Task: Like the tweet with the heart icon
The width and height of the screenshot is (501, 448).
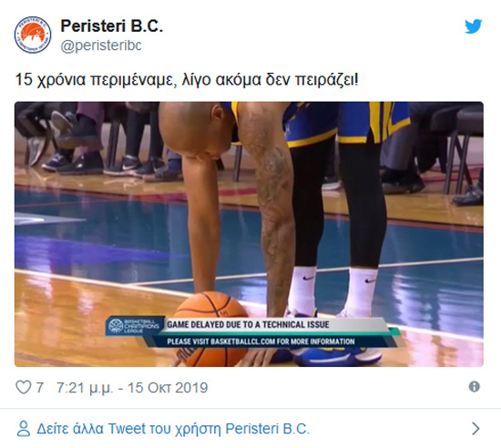Action: tap(24, 387)
